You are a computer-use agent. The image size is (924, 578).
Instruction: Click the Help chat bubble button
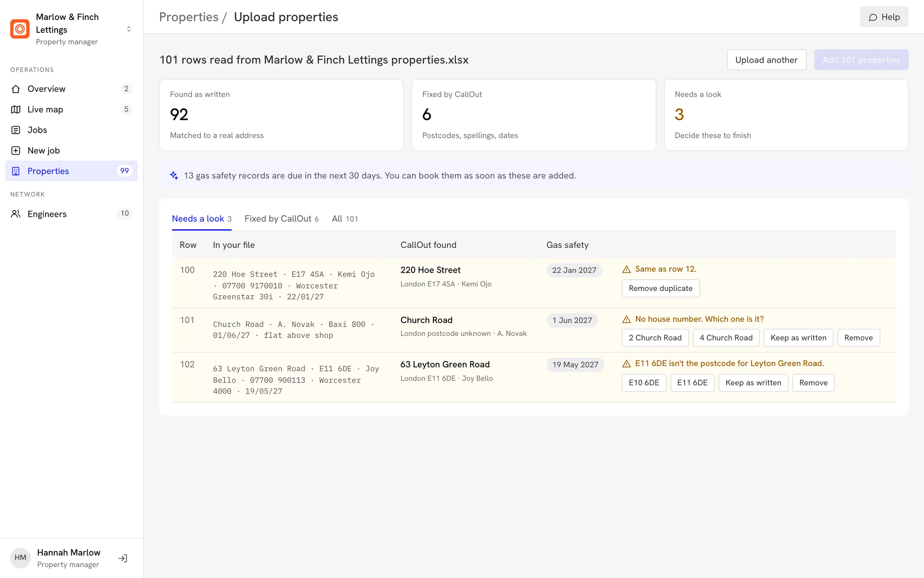point(884,17)
